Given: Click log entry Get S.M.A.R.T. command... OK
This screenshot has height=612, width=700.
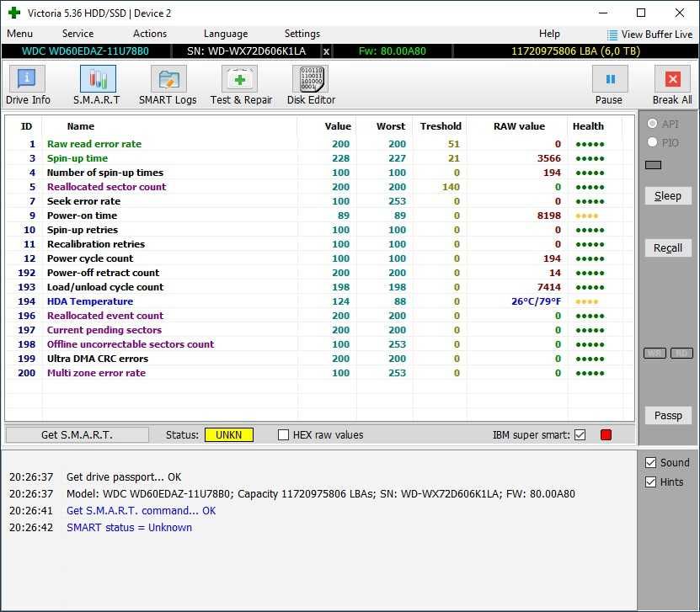Looking at the screenshot, I should point(141,511).
